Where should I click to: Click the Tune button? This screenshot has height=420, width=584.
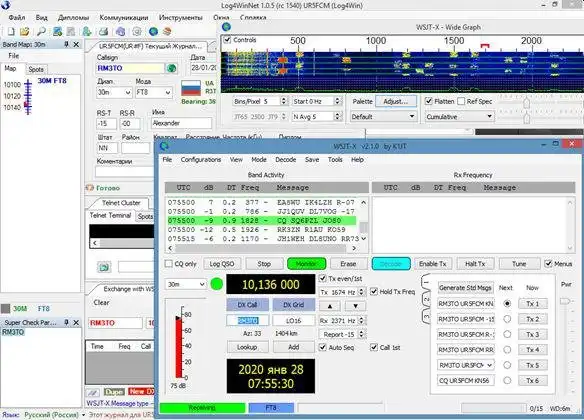click(x=519, y=264)
